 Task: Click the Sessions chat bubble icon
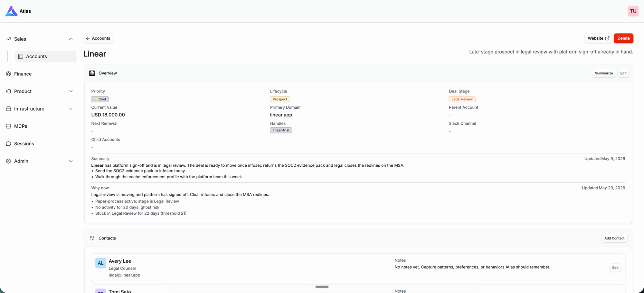pyautogui.click(x=8, y=143)
